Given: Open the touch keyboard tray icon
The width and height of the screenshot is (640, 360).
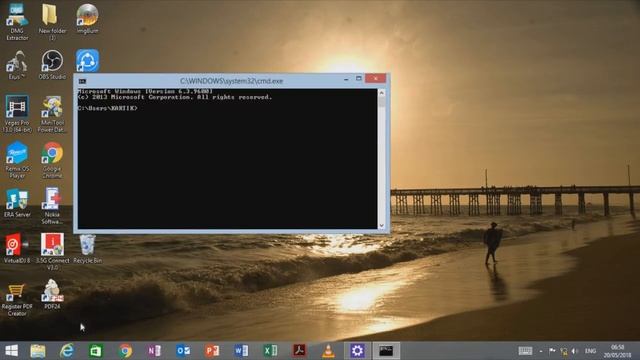Looking at the screenshot, I should (x=525, y=351).
